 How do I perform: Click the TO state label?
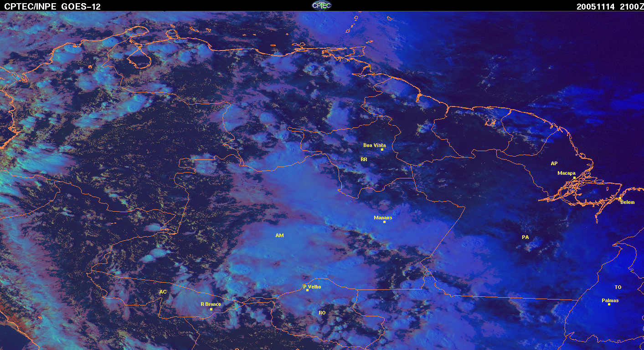pos(618,287)
